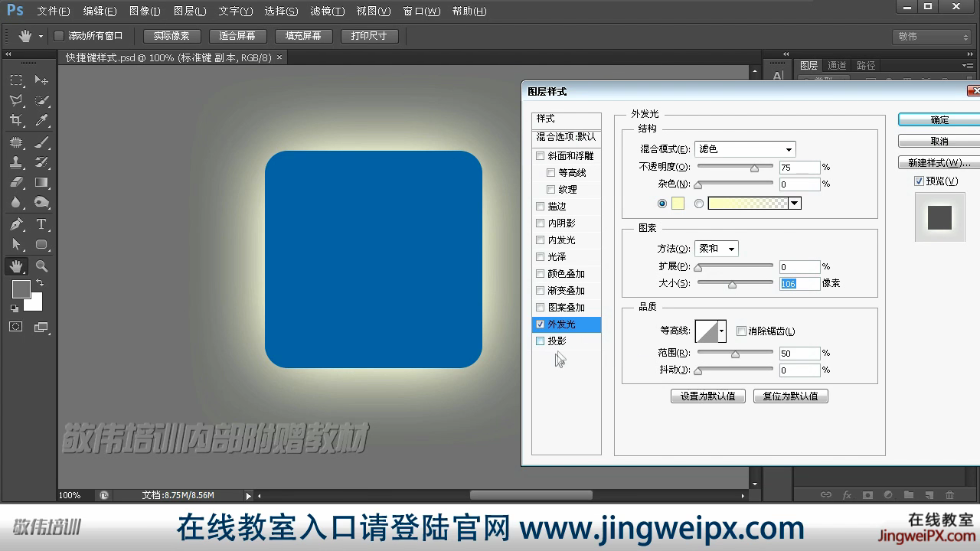Open the 图像 menu
Image resolution: width=980 pixels, height=551 pixels.
(145, 11)
